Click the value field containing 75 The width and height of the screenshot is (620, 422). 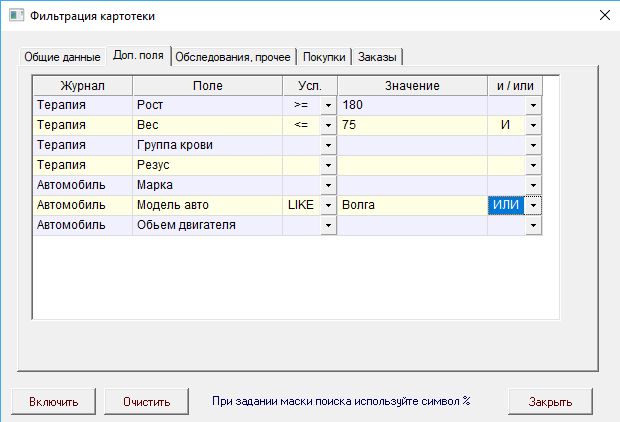412,125
